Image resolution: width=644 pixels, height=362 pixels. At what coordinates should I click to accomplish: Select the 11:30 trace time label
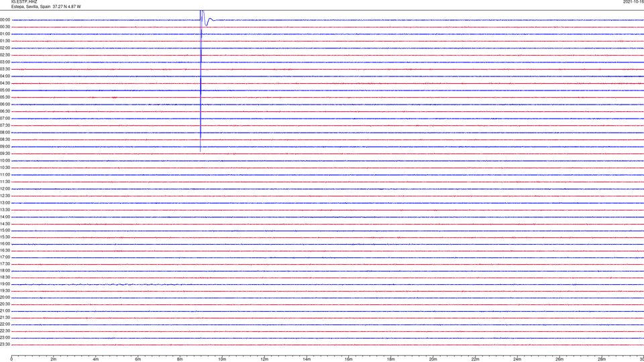coord(5,182)
